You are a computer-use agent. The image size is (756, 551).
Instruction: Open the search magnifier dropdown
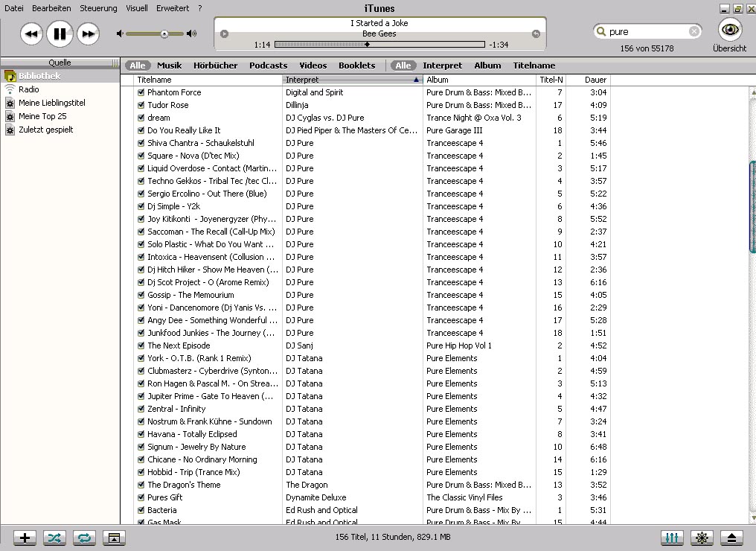(601, 31)
